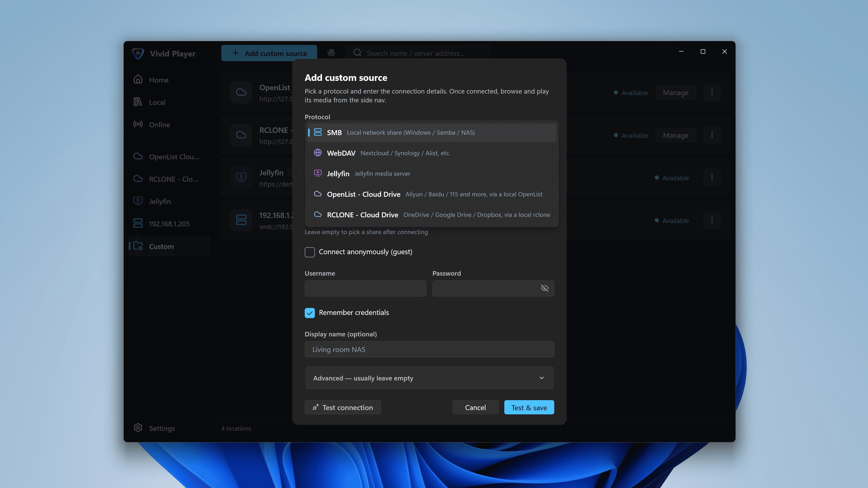Open more options for Jellyfin row
Viewport: 868px width, 488px height.
(x=712, y=178)
